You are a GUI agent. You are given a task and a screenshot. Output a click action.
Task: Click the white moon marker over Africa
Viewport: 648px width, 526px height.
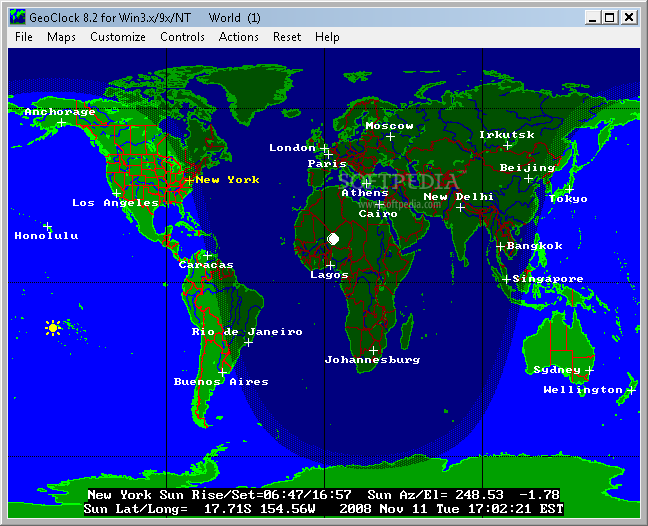[333, 239]
